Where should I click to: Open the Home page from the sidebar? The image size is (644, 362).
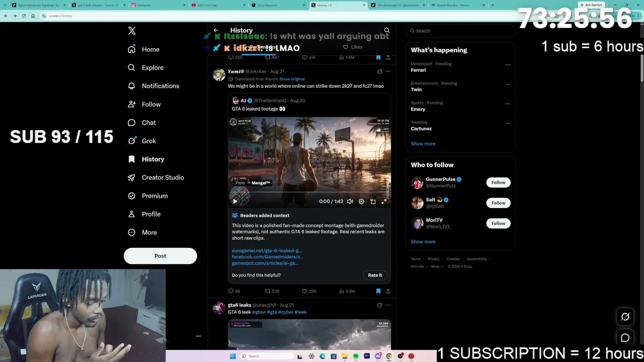pos(143,49)
